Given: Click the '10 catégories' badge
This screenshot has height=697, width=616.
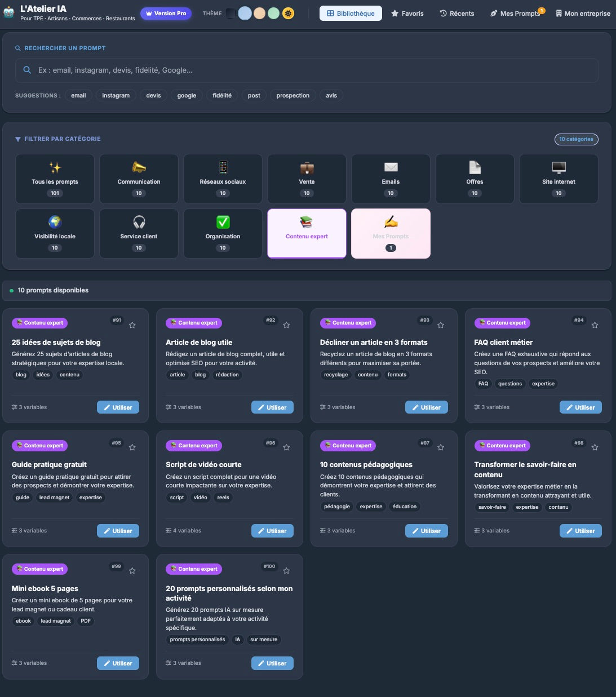Looking at the screenshot, I should coord(576,139).
